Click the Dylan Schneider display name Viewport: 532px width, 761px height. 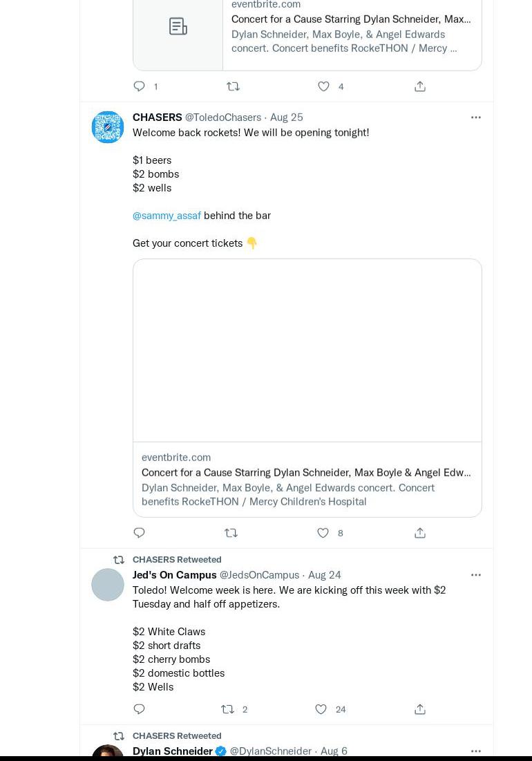(x=173, y=751)
